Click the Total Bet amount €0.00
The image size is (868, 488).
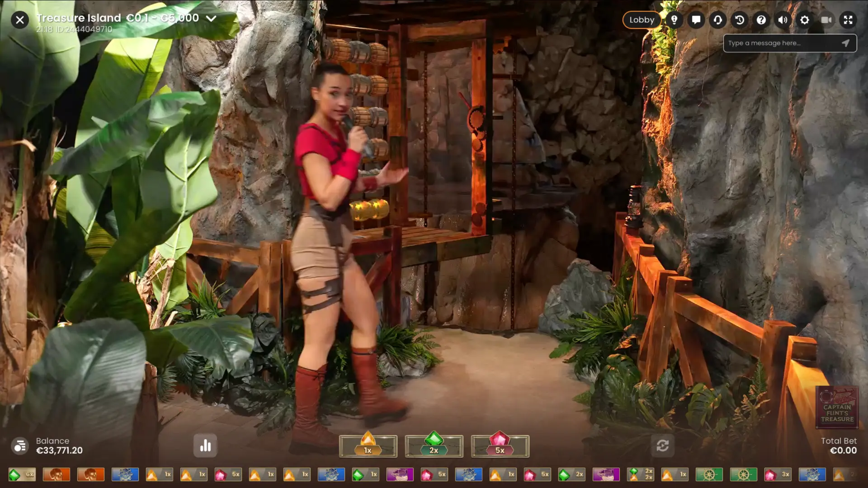[x=843, y=450]
